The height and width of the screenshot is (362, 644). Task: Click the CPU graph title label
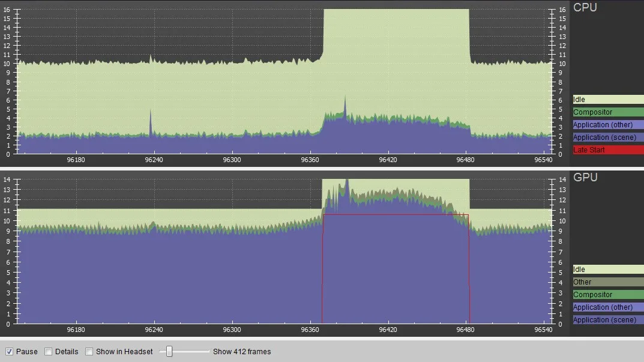tap(585, 7)
